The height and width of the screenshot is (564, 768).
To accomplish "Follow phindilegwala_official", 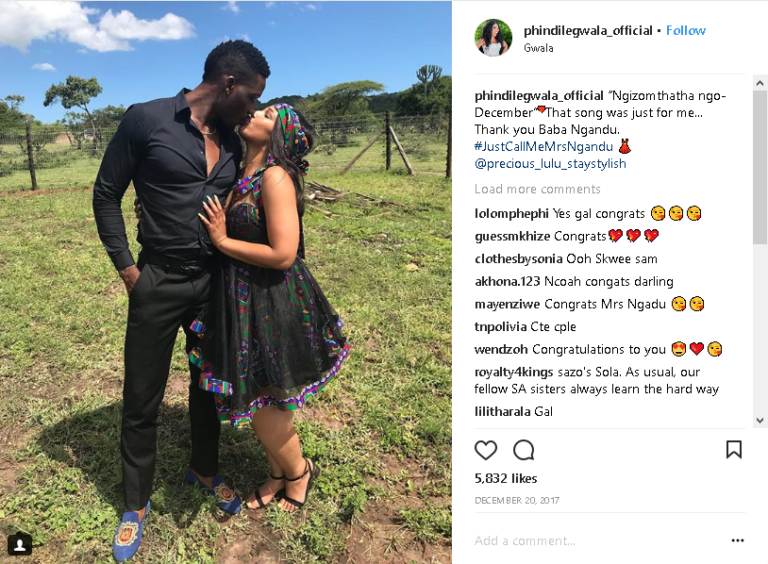I will pos(686,31).
